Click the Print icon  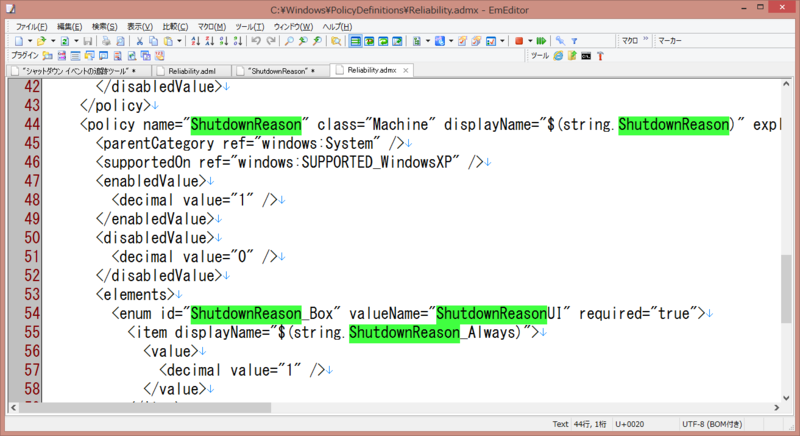[106, 41]
